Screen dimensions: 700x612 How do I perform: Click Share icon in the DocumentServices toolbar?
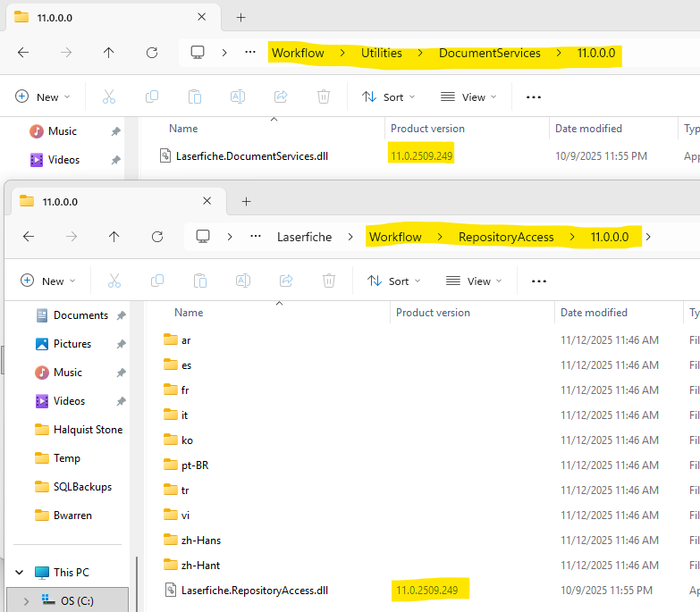click(281, 96)
